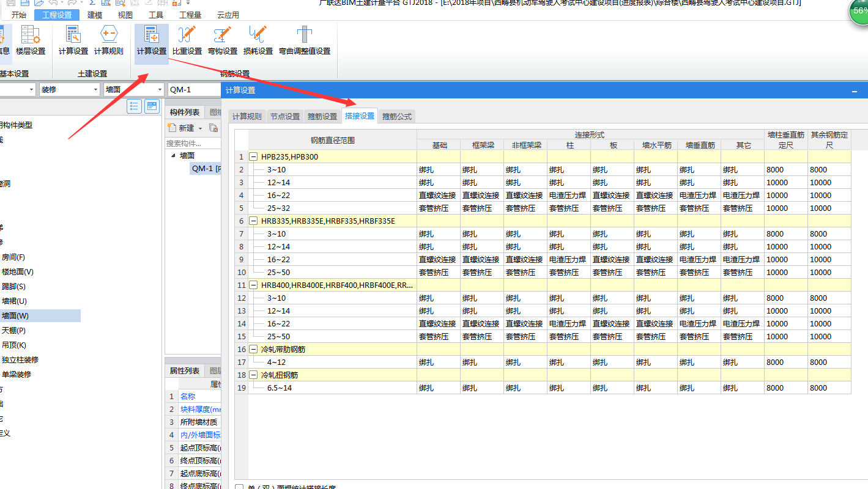Open the 节点设置 tab
Image resolution: width=868 pixels, height=489 pixels.
[x=285, y=116]
